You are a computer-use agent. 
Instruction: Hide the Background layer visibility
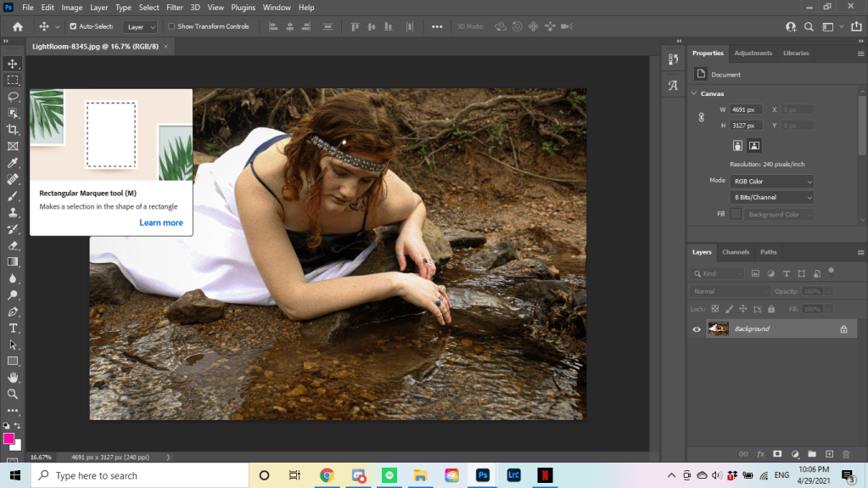697,329
